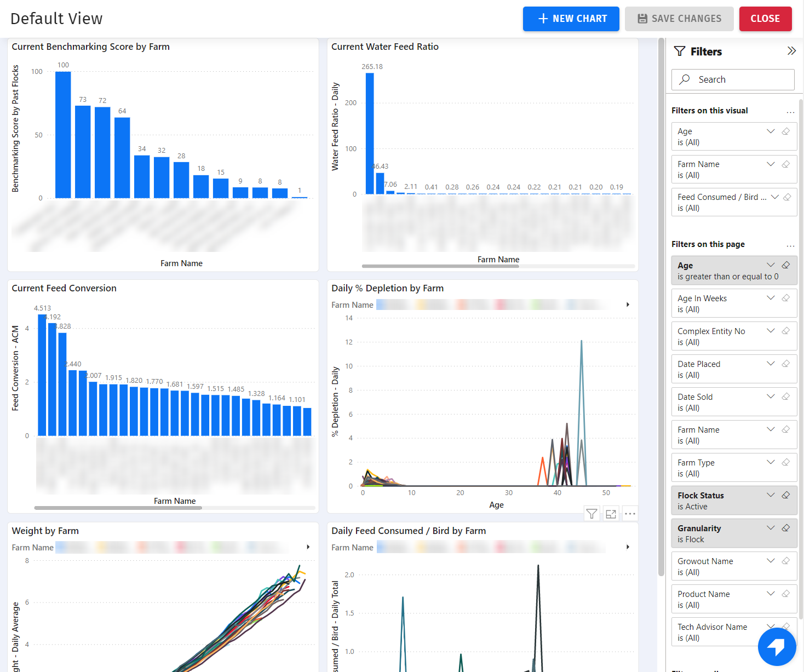Click the Flock Status is Active text
The image size is (804, 672).
click(692, 507)
